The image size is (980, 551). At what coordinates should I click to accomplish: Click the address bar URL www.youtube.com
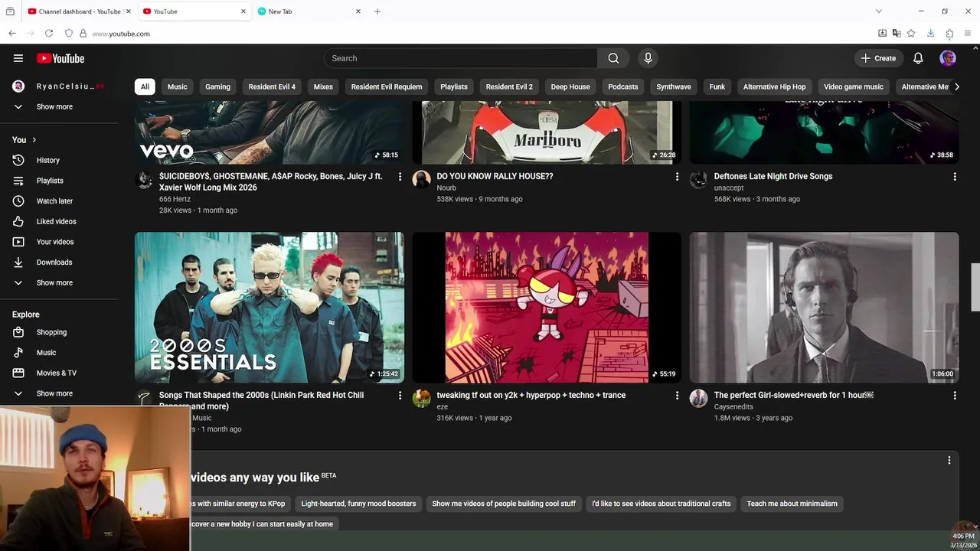(121, 34)
